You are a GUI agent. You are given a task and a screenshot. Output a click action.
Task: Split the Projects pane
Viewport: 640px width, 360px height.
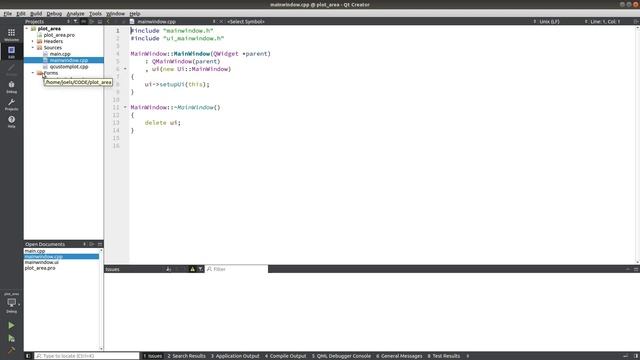pyautogui.click(x=92, y=21)
